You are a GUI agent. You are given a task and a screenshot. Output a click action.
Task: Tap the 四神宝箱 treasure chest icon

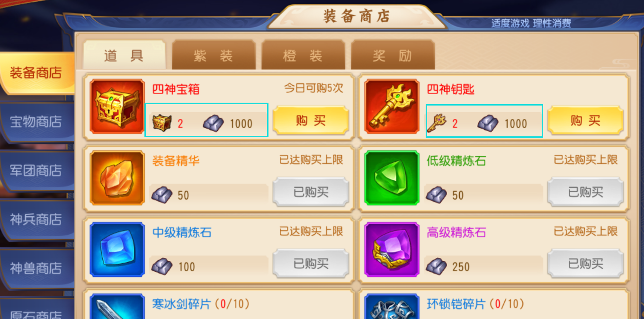tap(117, 106)
